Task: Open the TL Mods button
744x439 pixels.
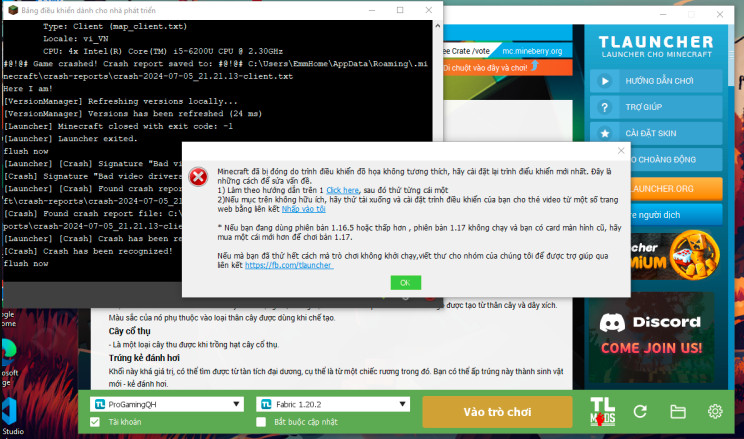Action: pos(603,411)
